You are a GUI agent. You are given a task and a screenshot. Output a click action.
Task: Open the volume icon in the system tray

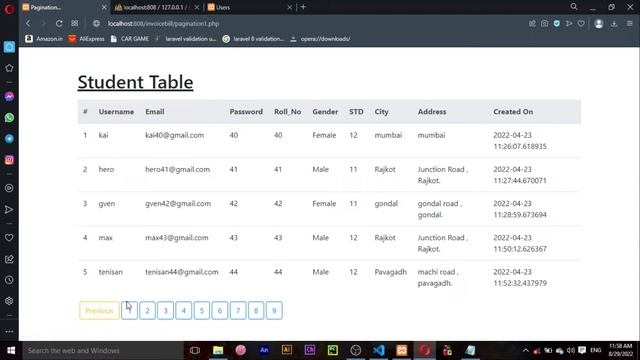point(571,351)
